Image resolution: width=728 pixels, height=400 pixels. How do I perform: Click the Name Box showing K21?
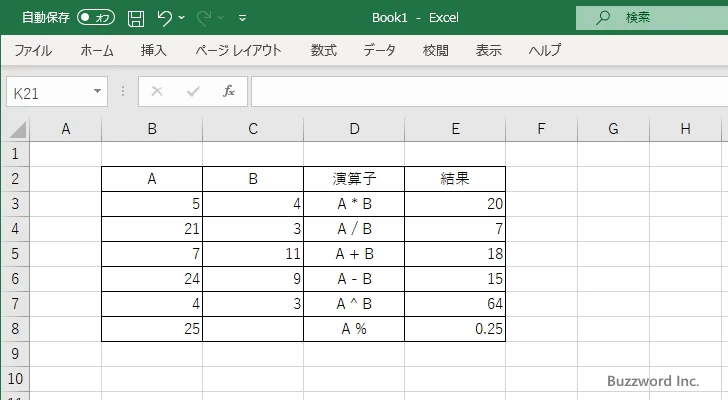[57, 92]
